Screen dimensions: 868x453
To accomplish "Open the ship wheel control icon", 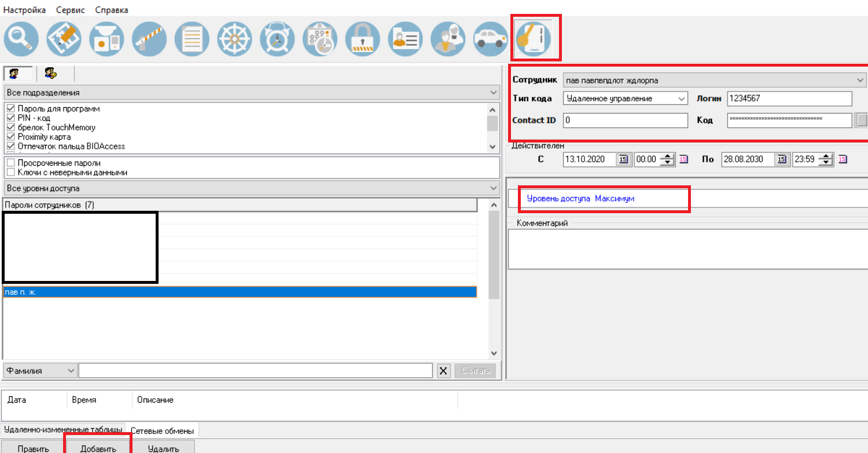I will click(235, 39).
